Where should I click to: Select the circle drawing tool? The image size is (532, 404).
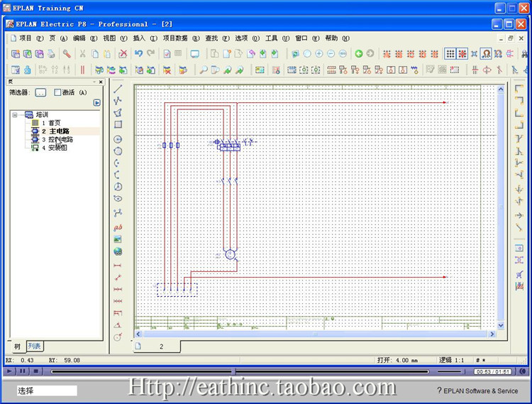tap(118, 139)
